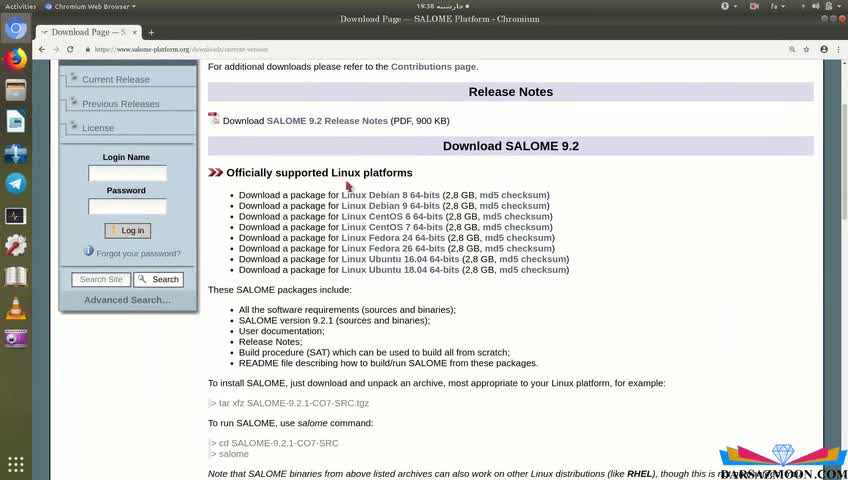Go back to previous page
This screenshot has width=848, height=480.
click(x=42, y=49)
